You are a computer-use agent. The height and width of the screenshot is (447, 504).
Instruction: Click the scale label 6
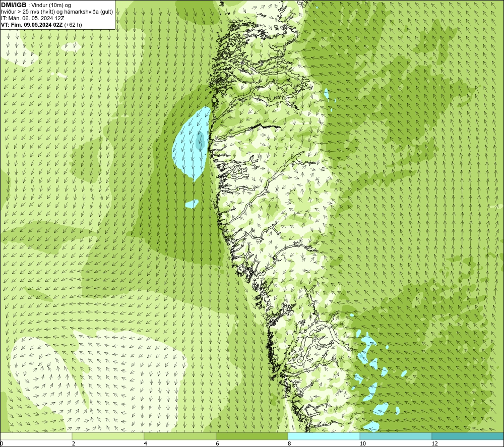click(x=218, y=443)
